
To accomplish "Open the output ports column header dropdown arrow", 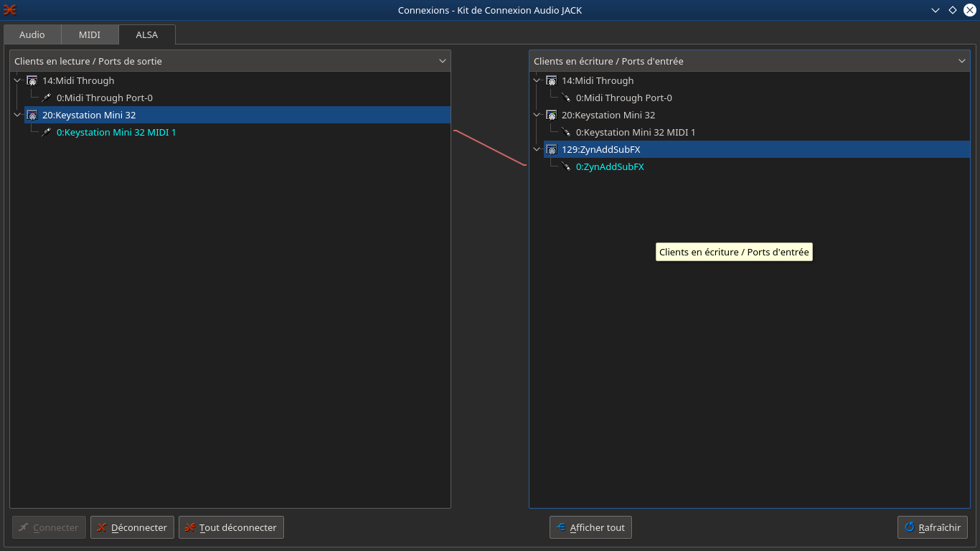I will pyautogui.click(x=443, y=61).
